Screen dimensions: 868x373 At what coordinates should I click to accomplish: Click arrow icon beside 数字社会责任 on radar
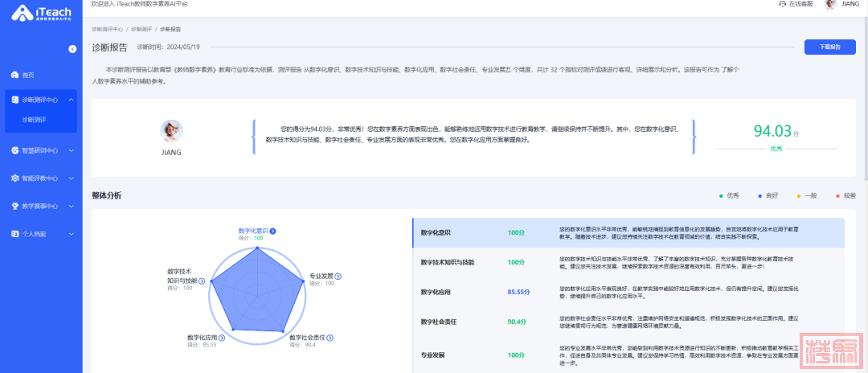(330, 338)
